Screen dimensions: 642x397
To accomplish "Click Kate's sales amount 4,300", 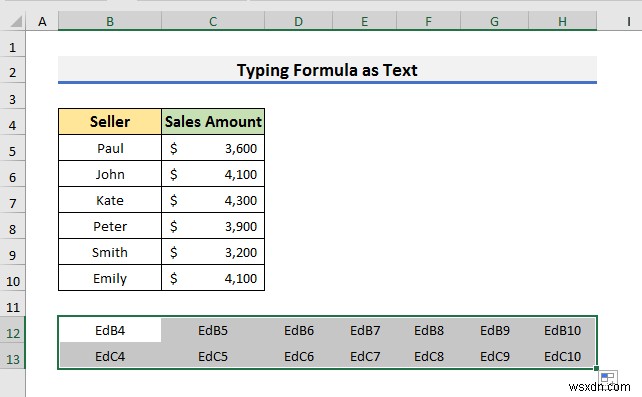I will point(213,200).
